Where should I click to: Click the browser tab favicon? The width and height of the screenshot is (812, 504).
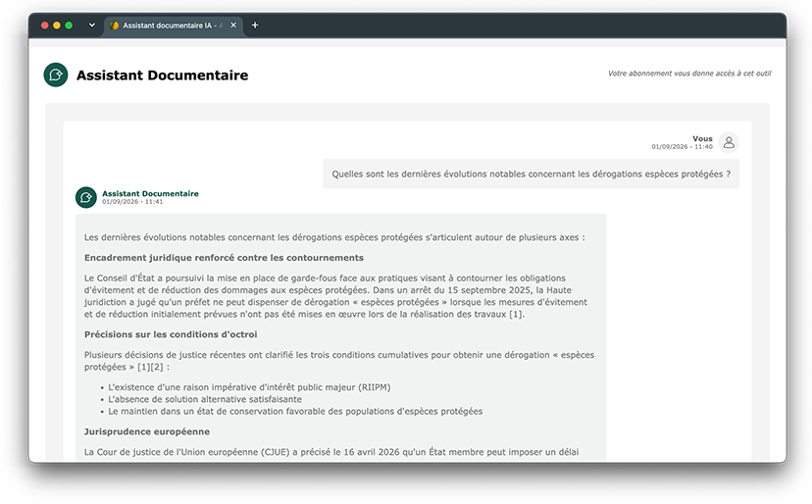point(115,25)
